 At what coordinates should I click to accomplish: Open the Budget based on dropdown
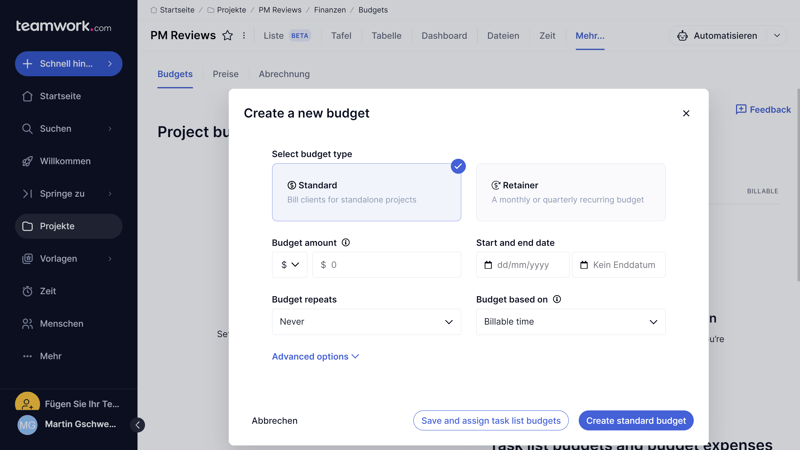(x=570, y=322)
